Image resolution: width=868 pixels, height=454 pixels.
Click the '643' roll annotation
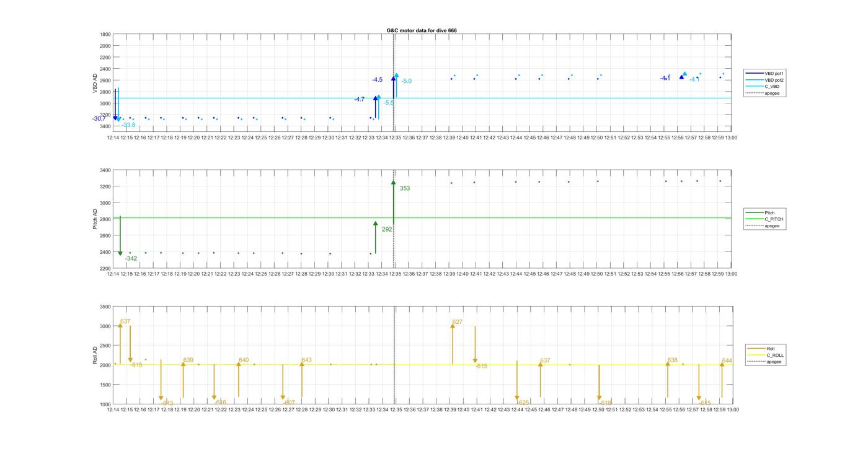[307, 360]
